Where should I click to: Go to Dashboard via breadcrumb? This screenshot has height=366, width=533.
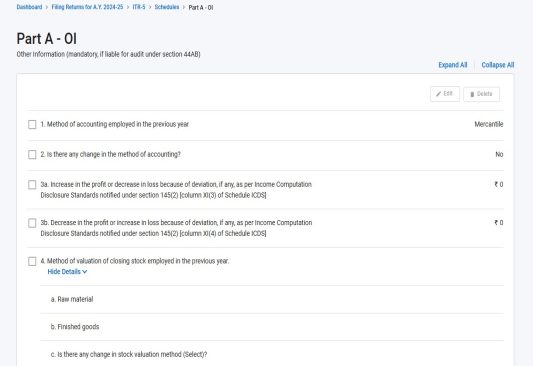click(29, 7)
